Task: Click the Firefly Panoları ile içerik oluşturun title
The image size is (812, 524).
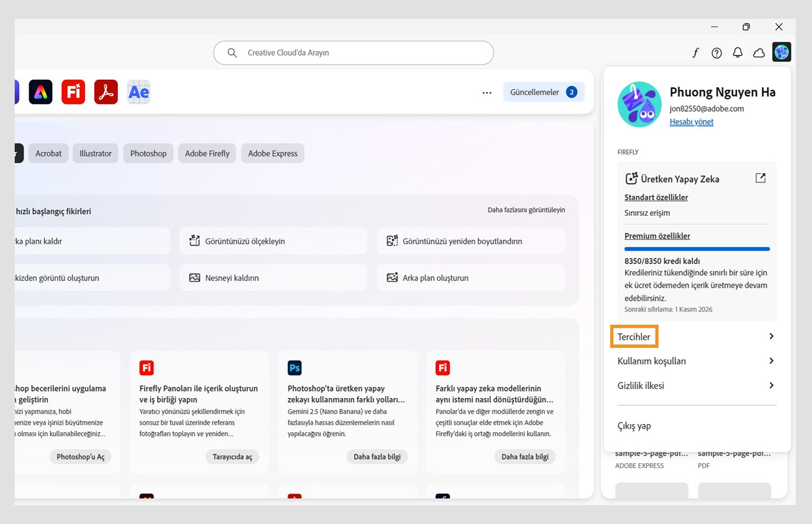Action: pyautogui.click(x=198, y=394)
